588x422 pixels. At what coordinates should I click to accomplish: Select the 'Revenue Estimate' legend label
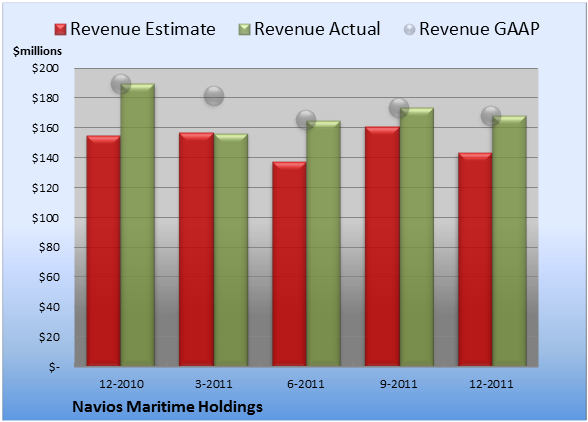(143, 29)
